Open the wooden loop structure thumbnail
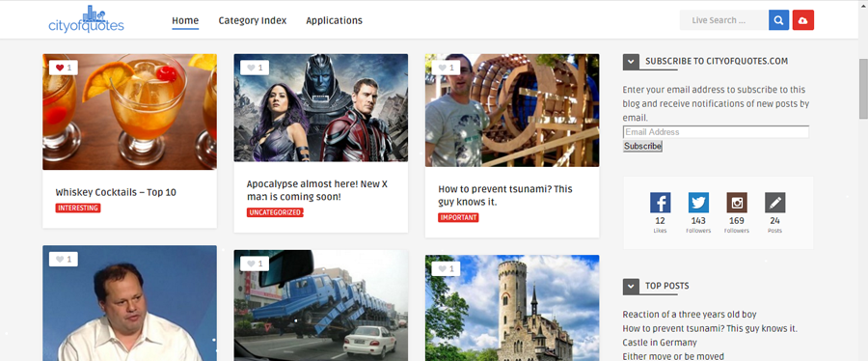The width and height of the screenshot is (868, 361). [512, 110]
